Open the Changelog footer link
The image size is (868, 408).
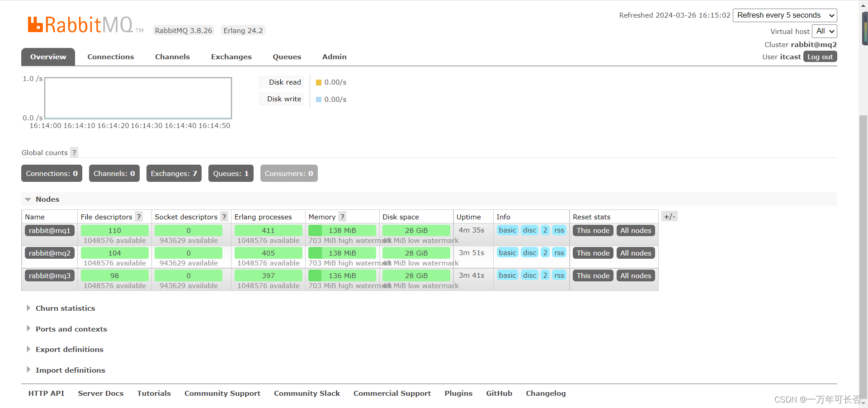click(545, 393)
